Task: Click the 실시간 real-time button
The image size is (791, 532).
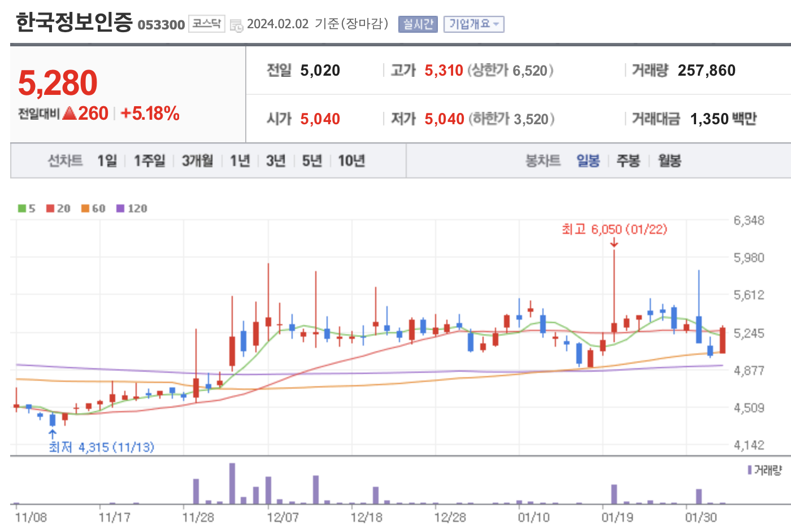Action: [x=418, y=24]
